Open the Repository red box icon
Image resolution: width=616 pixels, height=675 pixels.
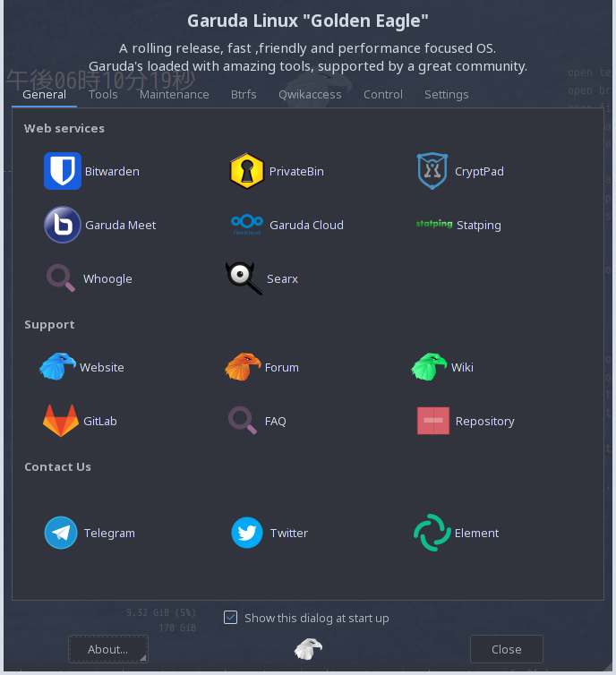433,421
